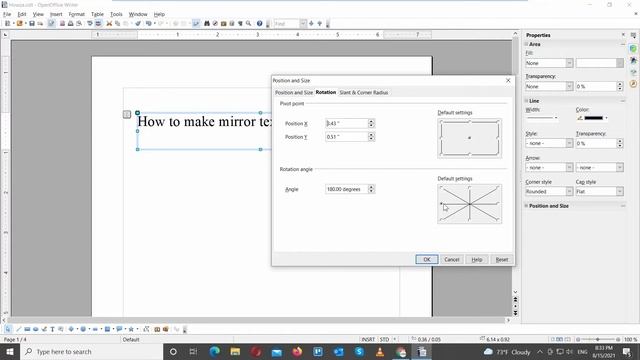This screenshot has height=360, width=640.
Task: Choose the 180 degree left rotation preset
Action: [441, 203]
